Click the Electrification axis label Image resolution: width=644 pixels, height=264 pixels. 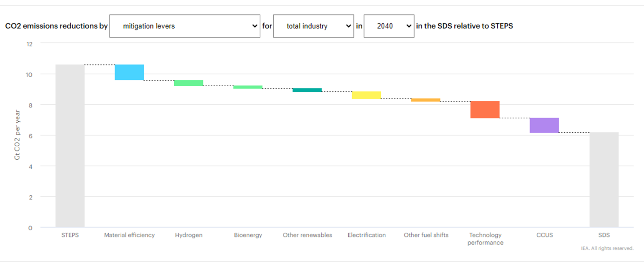click(x=366, y=235)
